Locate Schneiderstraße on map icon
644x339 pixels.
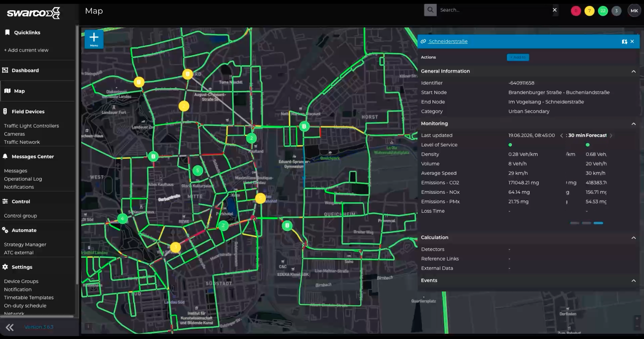click(624, 41)
